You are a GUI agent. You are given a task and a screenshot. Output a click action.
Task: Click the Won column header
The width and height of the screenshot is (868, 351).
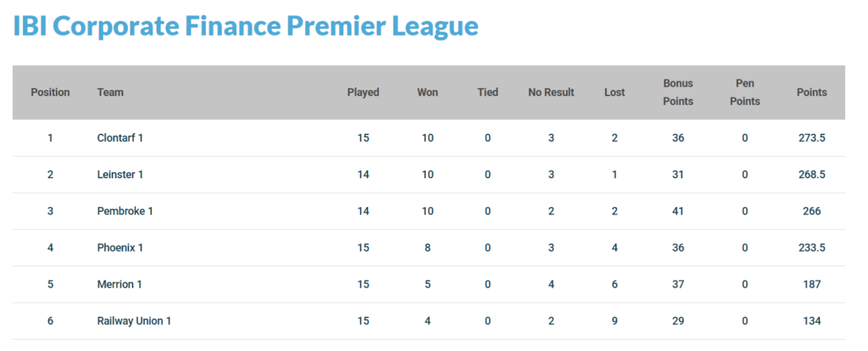[427, 92]
